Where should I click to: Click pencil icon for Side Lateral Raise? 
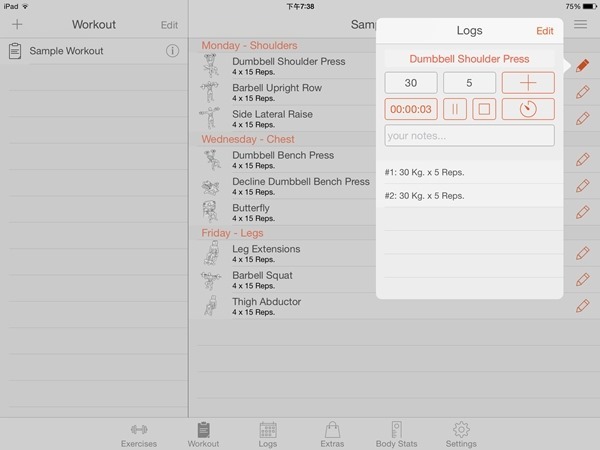[582, 119]
